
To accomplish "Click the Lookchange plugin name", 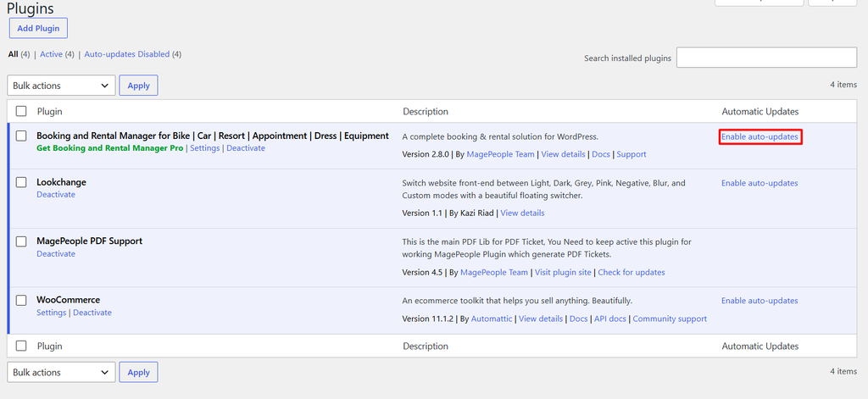I will point(61,182).
